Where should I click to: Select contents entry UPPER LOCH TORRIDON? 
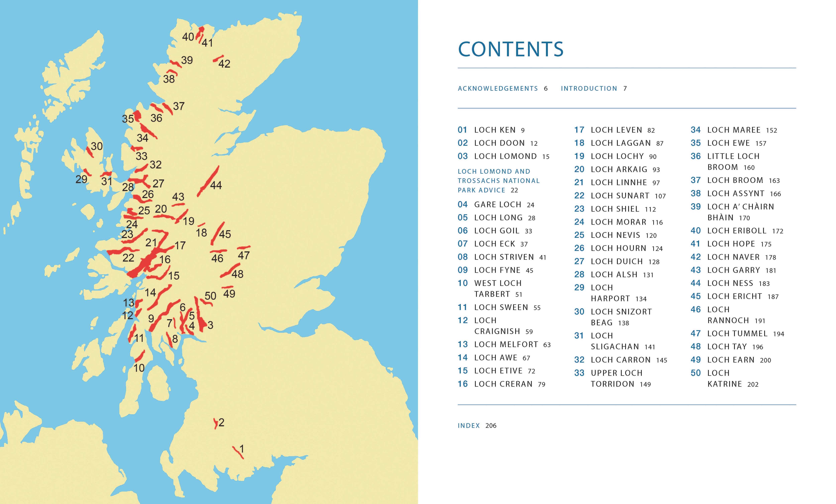click(613, 379)
